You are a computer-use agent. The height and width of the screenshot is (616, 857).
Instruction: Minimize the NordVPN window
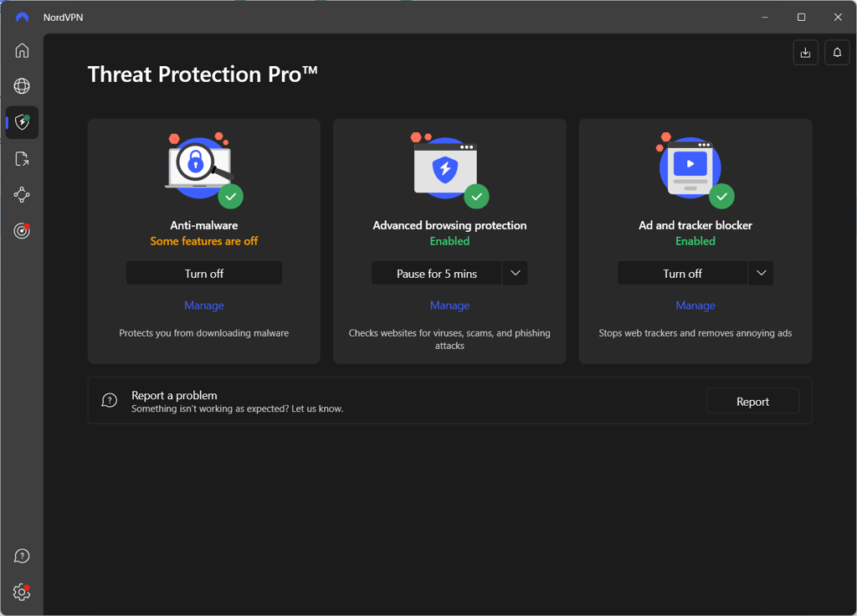[x=765, y=18]
